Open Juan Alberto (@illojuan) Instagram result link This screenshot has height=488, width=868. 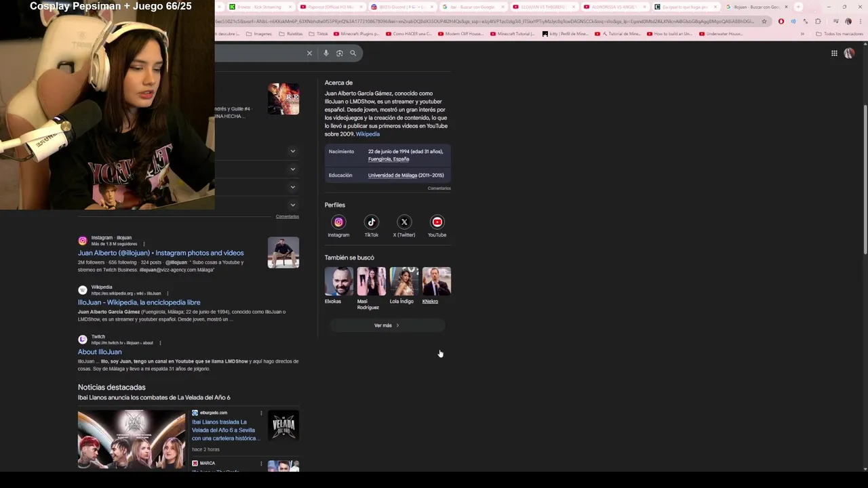[x=161, y=253]
